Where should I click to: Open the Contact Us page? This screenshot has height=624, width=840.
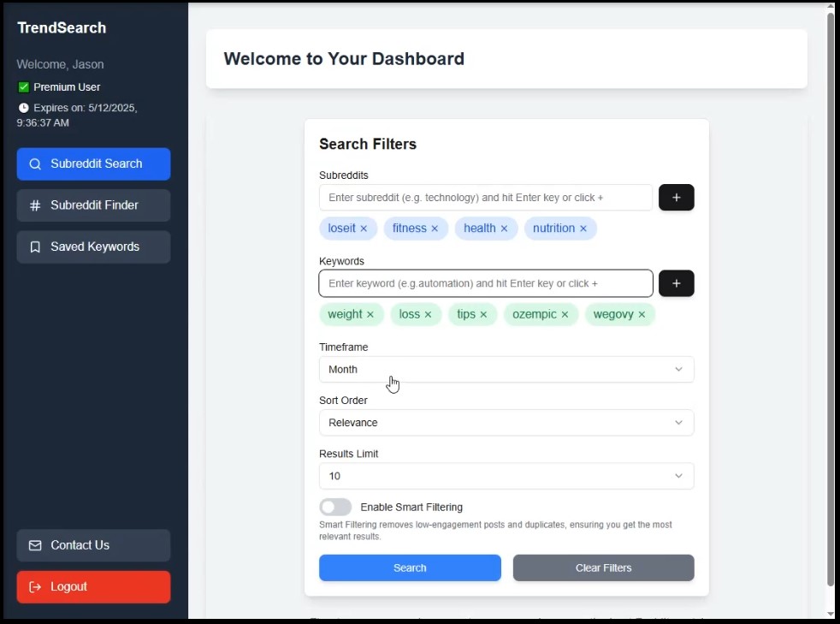[94, 545]
